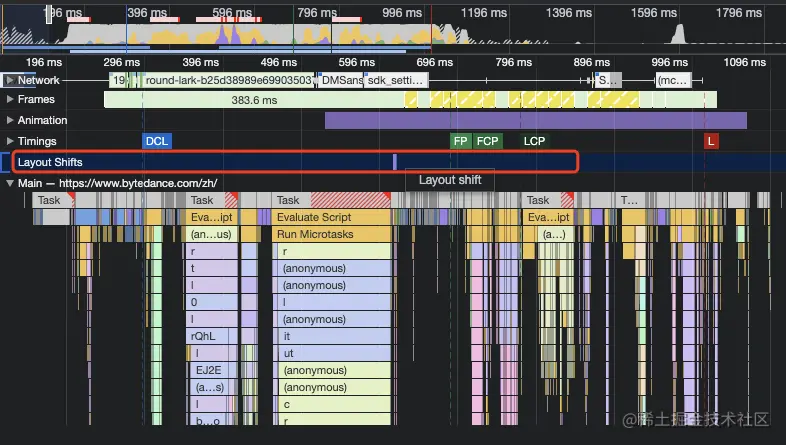
Task: Select the (an...us) flame entry
Action: (x=212, y=234)
